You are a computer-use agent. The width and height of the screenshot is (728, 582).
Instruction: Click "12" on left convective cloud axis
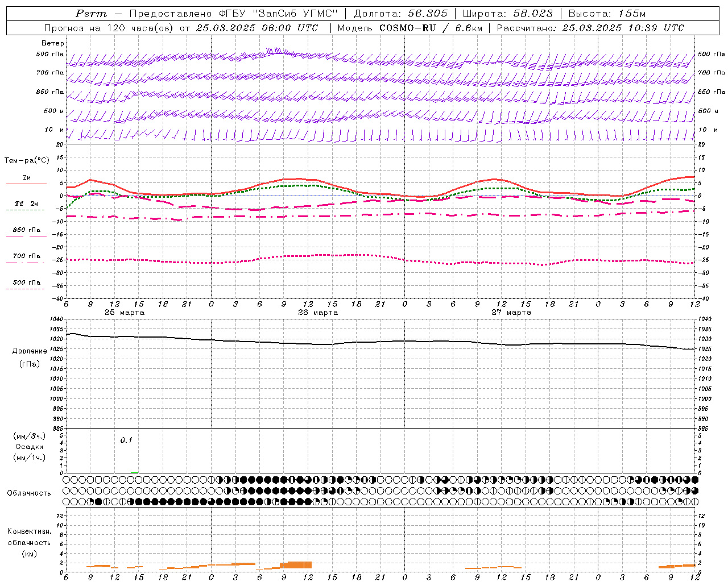(x=60, y=516)
